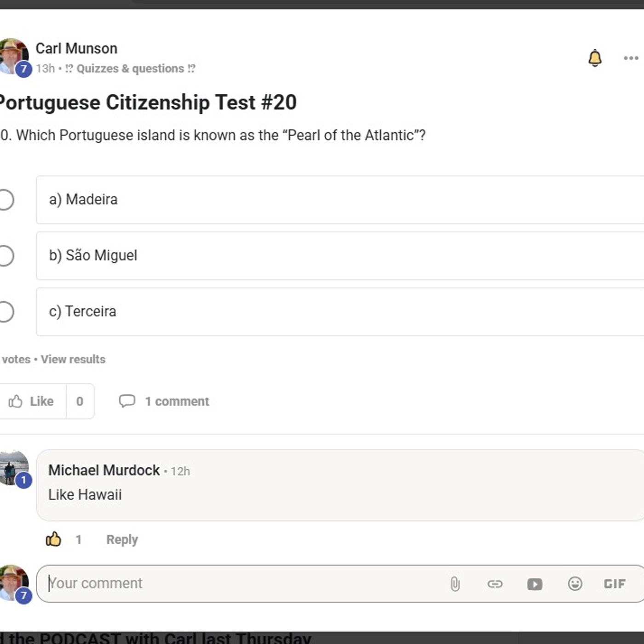Choose the São Miguel radio option

[x=6, y=256]
